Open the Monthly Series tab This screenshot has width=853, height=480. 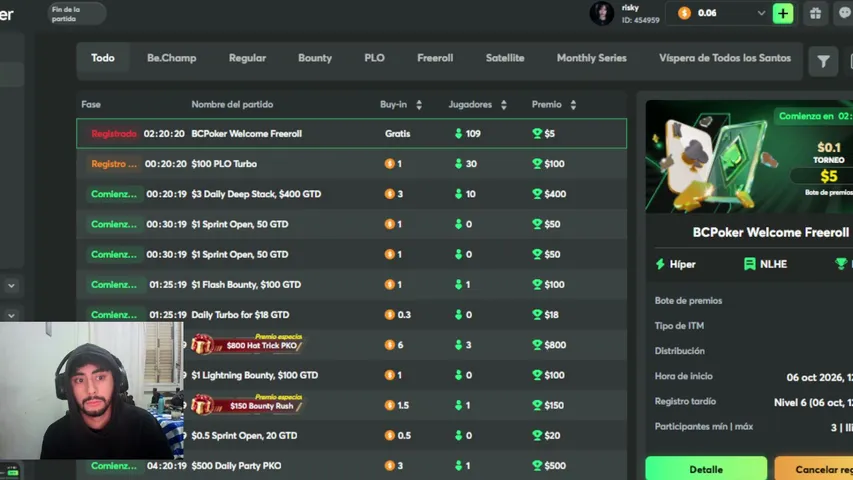[x=591, y=58]
